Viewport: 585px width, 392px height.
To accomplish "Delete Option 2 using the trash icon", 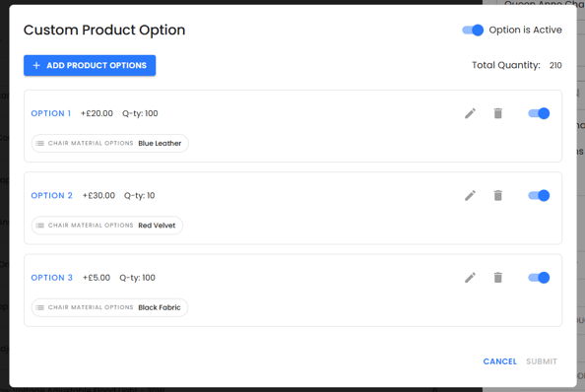I will 498,195.
